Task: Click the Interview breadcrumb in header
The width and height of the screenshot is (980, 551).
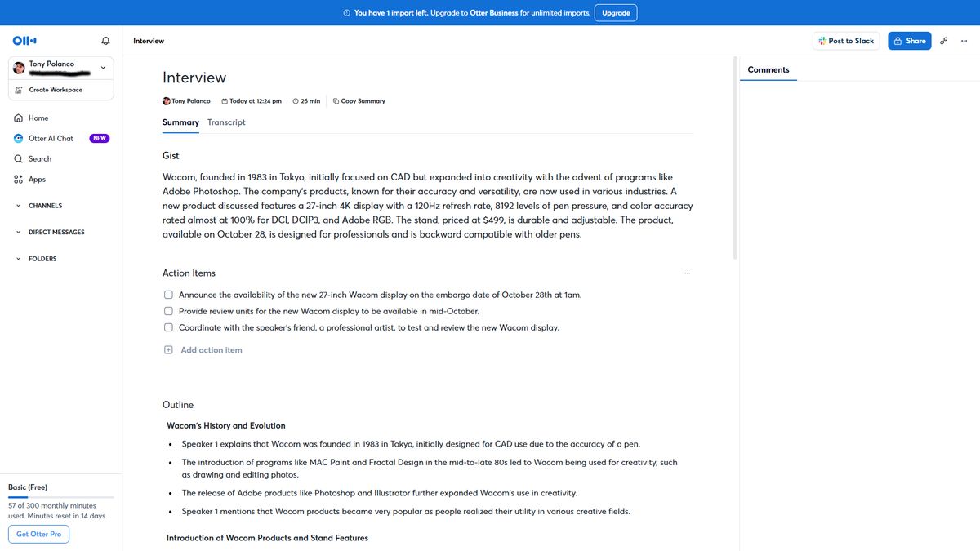Action: click(x=149, y=41)
